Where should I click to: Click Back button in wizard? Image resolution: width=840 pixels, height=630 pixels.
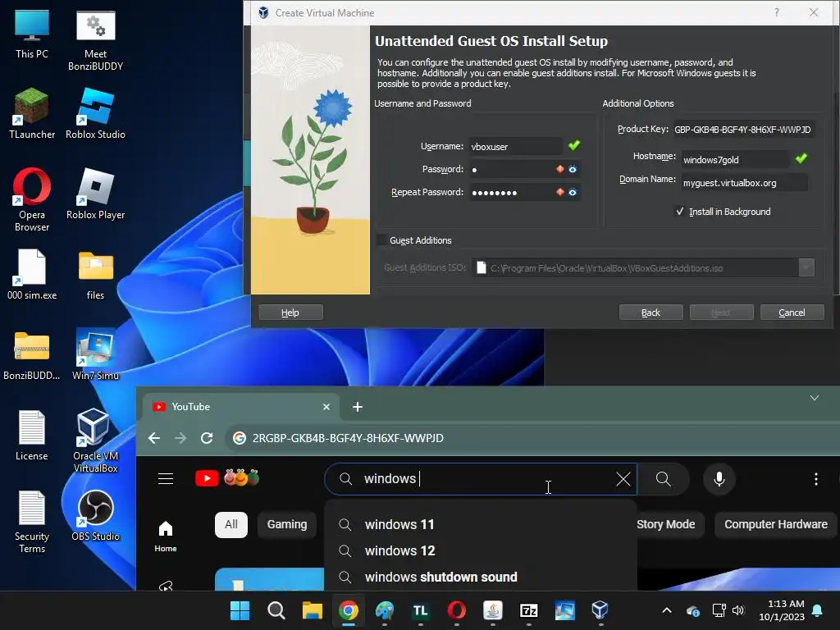[x=651, y=313]
